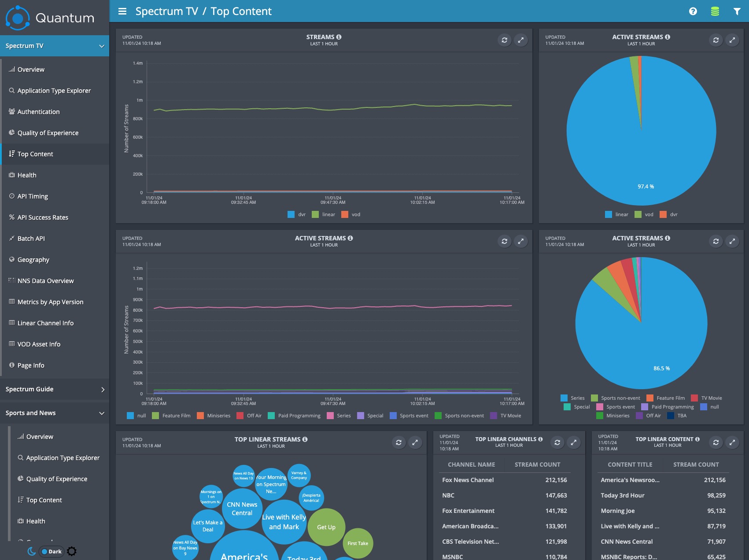Expand the genre Active Streams pie panel
This screenshot has height=560, width=749.
(732, 241)
